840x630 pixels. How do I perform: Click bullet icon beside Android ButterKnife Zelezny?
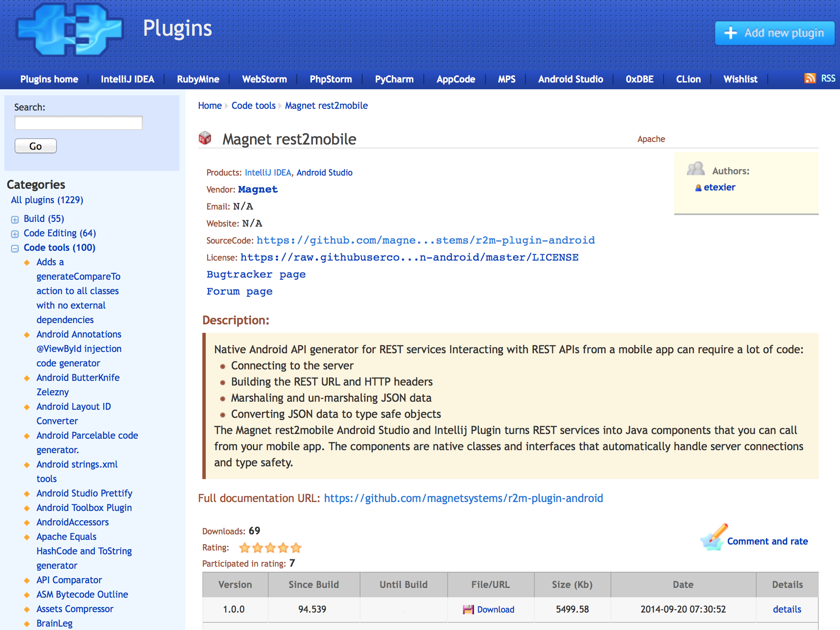tap(27, 378)
